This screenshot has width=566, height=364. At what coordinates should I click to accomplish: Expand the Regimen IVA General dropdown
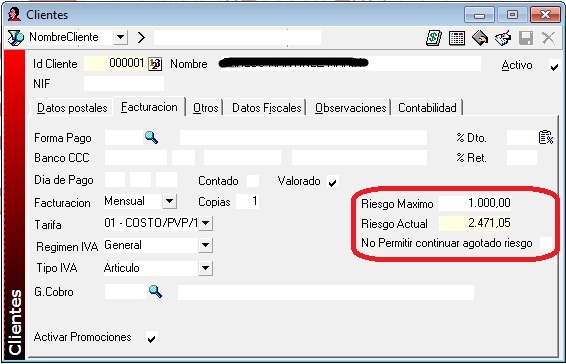(205, 245)
